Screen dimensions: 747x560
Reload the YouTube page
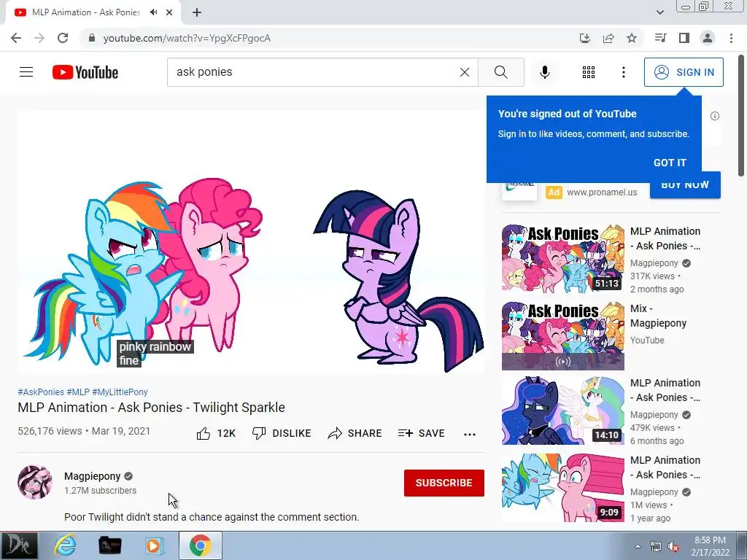coord(63,38)
